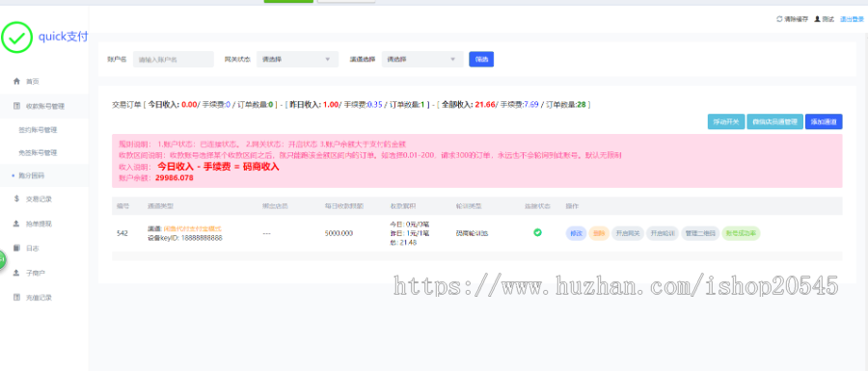Screen dimensions: 868x371
Task: Click the 5000.000 daily limit cell
Action: point(339,233)
